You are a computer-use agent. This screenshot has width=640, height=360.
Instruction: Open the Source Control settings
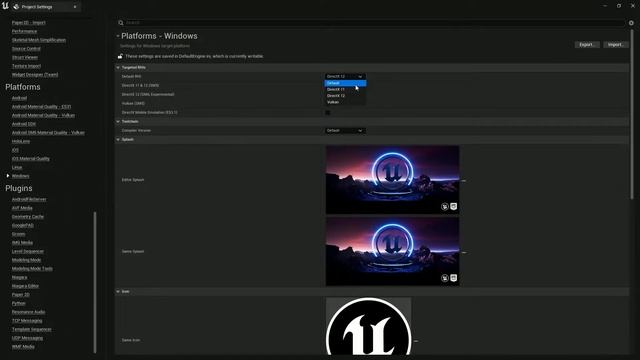pyautogui.click(x=26, y=49)
